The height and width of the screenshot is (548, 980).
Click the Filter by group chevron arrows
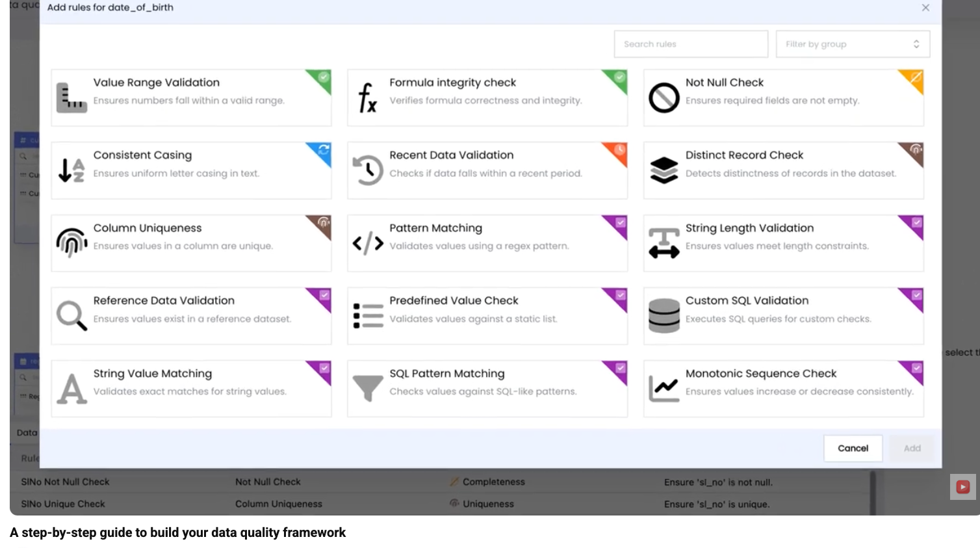(916, 44)
